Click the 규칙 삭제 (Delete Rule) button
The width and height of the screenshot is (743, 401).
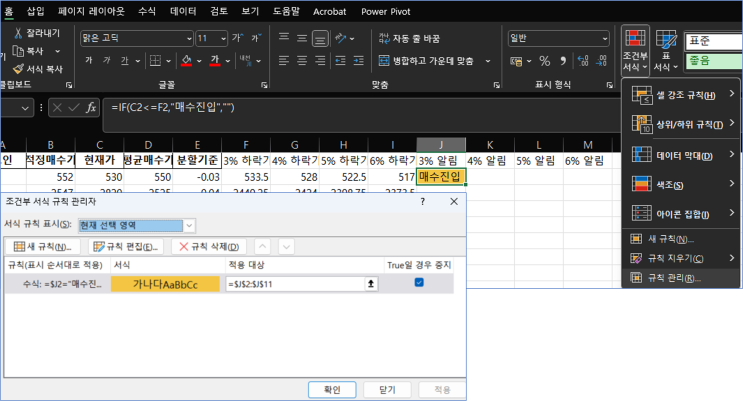209,246
